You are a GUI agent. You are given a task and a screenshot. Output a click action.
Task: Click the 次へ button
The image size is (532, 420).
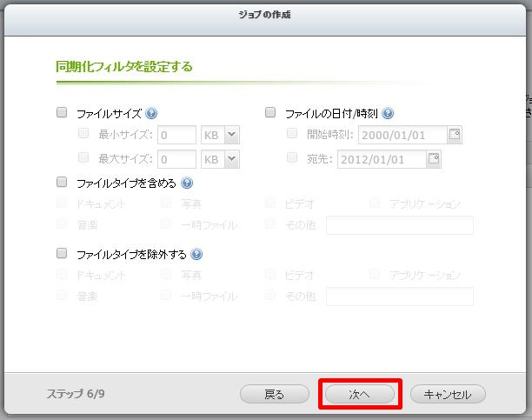pos(360,394)
